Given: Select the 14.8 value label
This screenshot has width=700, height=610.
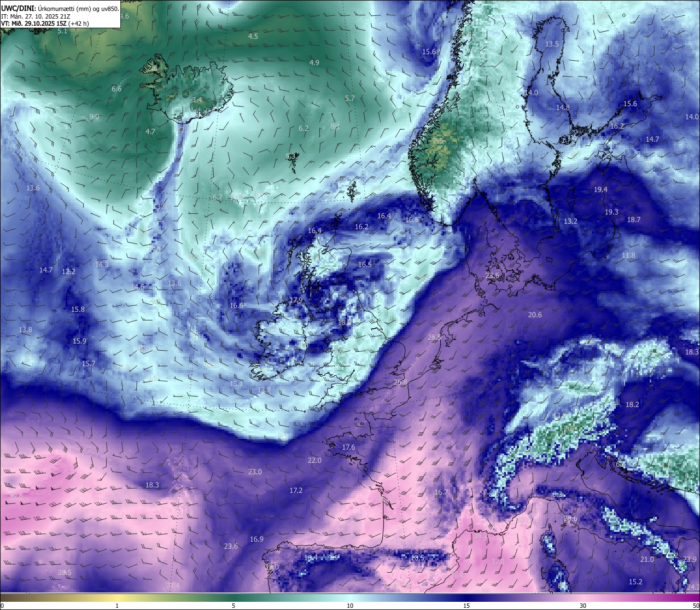Looking at the screenshot, I should (563, 107).
